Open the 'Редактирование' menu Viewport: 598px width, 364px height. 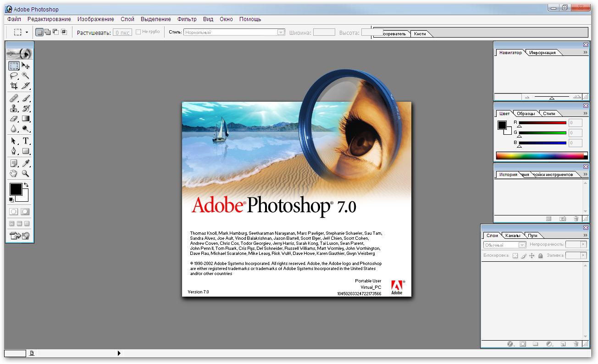[x=49, y=19]
